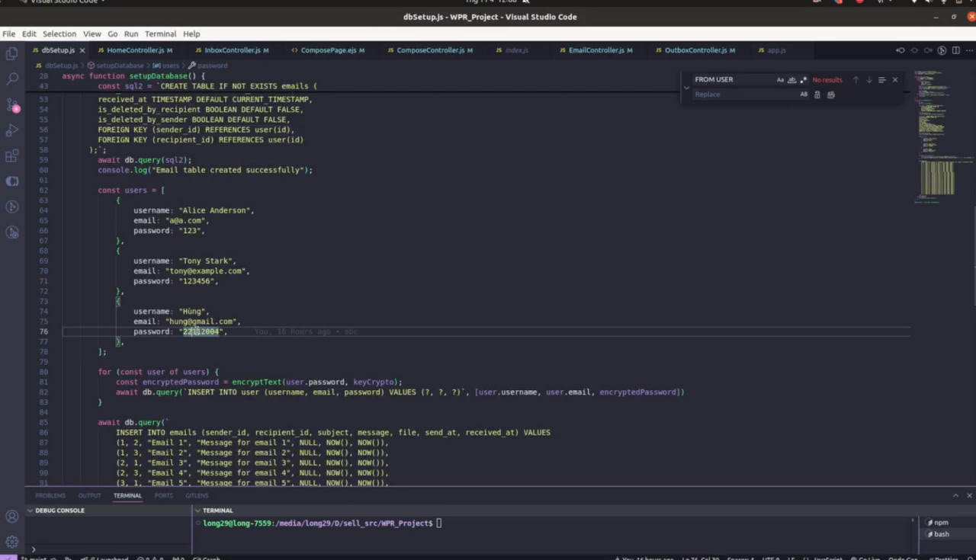Click users in breadcrumb path
Image resolution: width=976 pixels, height=560 pixels.
click(169, 66)
